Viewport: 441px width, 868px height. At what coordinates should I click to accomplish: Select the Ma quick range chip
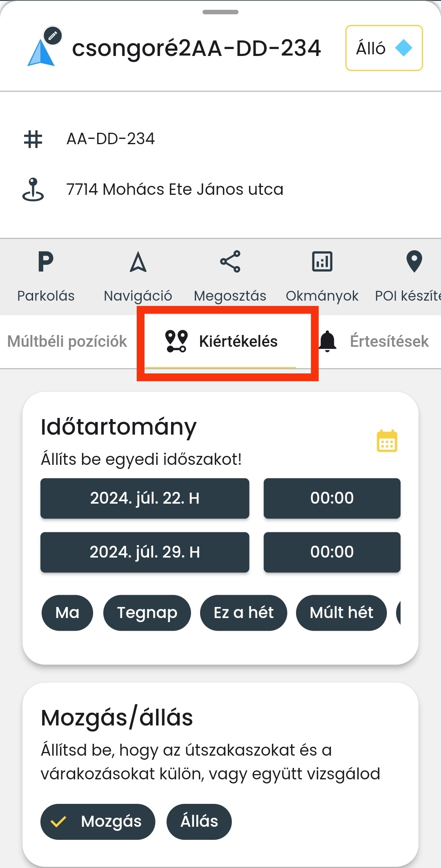pyautogui.click(x=67, y=613)
